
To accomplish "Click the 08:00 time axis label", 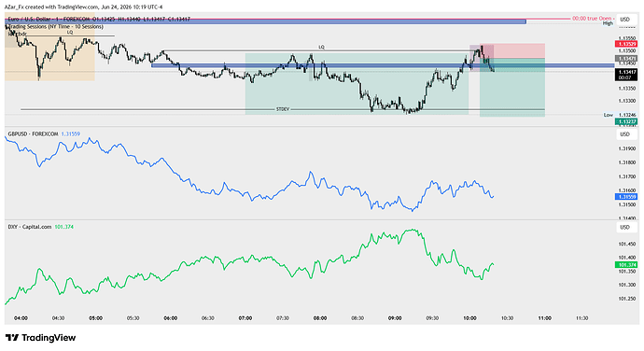I will (x=320, y=318).
